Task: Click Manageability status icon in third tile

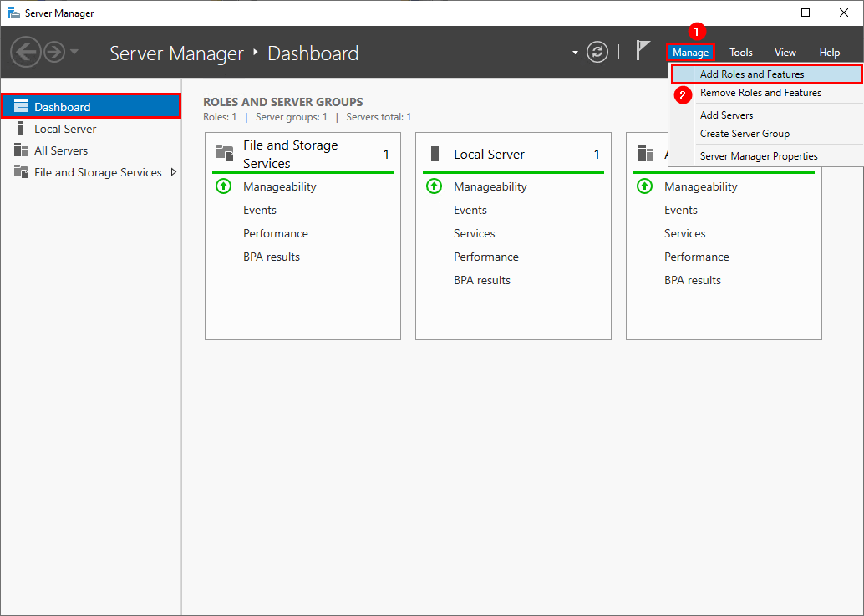Action: (644, 186)
